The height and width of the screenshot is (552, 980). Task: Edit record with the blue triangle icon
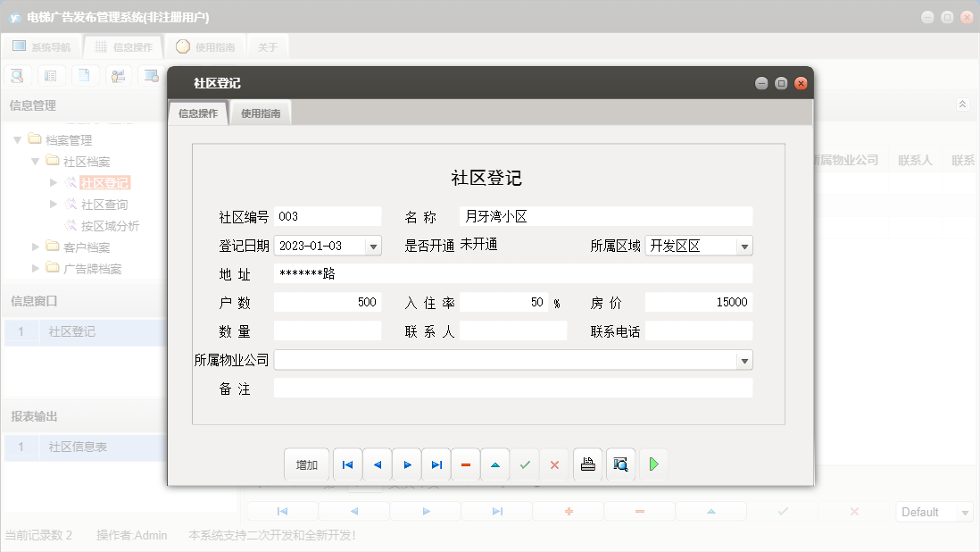pos(494,464)
